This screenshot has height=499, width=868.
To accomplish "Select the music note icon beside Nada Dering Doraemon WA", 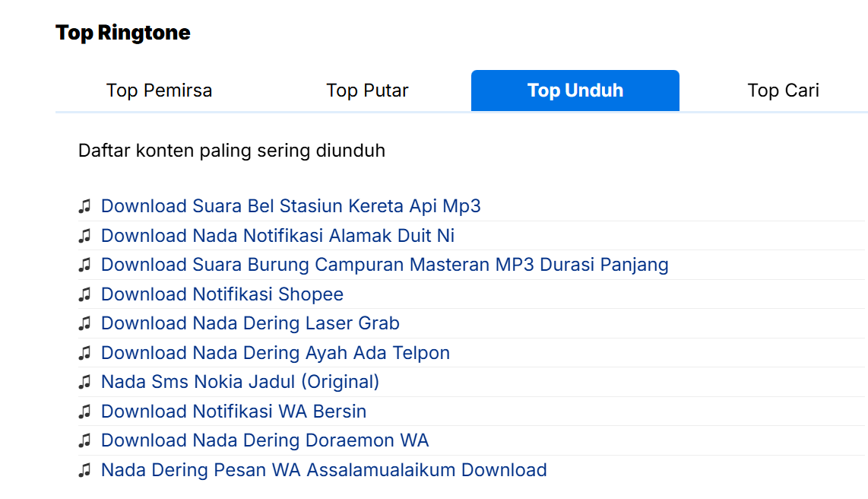I will point(84,440).
